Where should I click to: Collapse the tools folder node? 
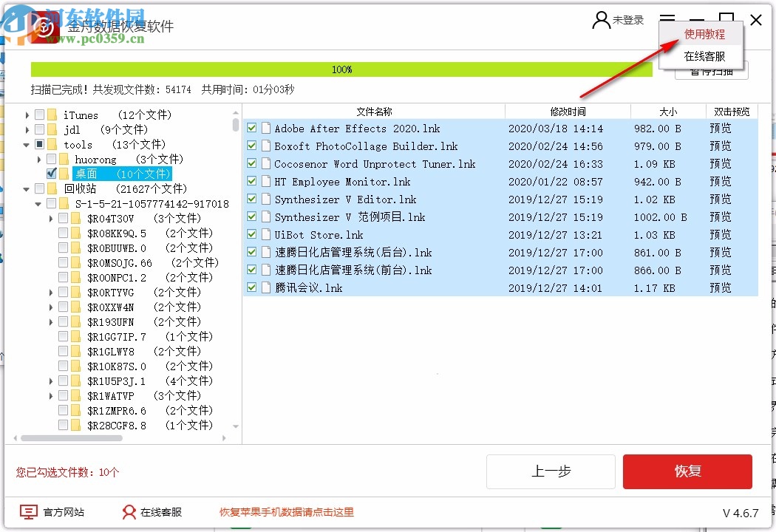pos(26,144)
